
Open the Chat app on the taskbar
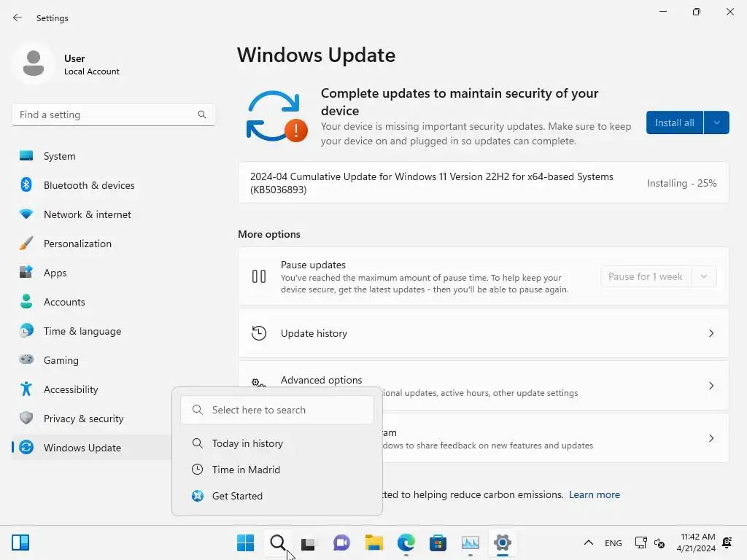click(x=341, y=542)
